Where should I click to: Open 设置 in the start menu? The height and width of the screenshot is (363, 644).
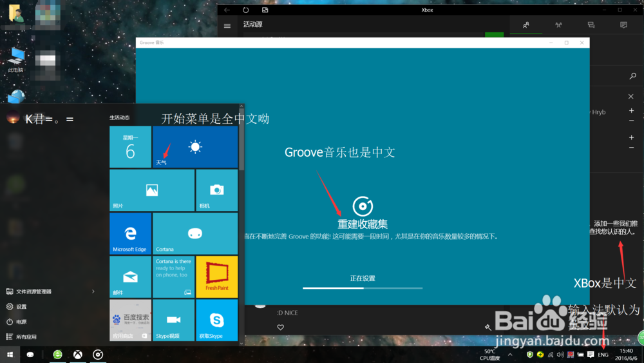coord(21,307)
